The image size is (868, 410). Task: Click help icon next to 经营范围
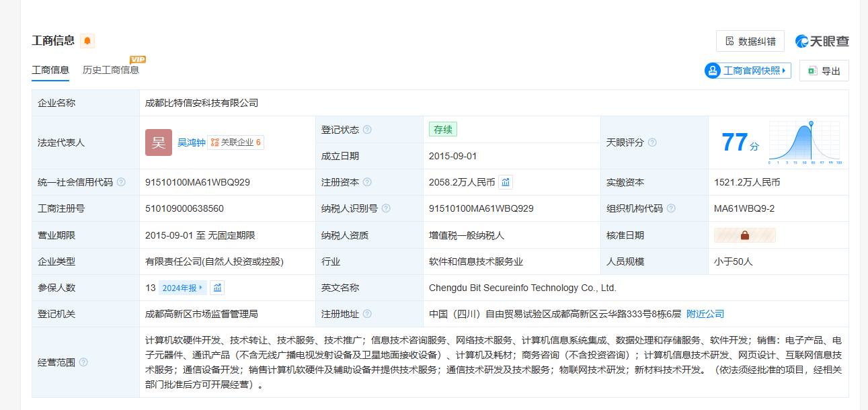coord(83,362)
